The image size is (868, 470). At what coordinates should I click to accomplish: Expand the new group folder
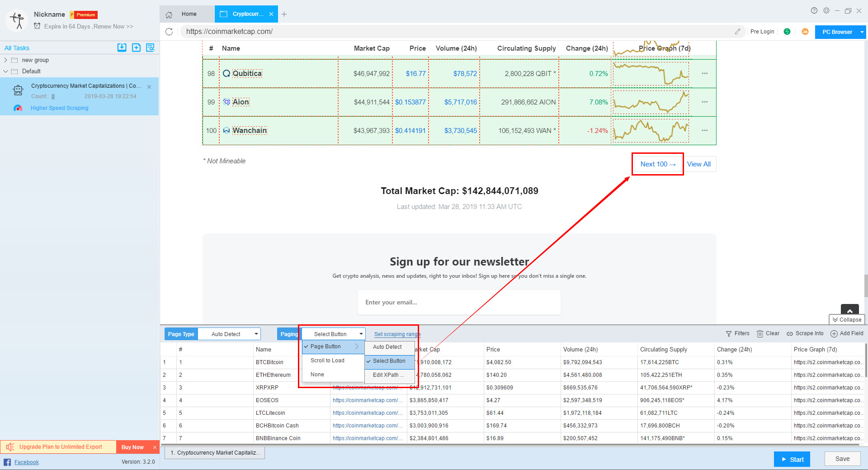pyautogui.click(x=5, y=60)
